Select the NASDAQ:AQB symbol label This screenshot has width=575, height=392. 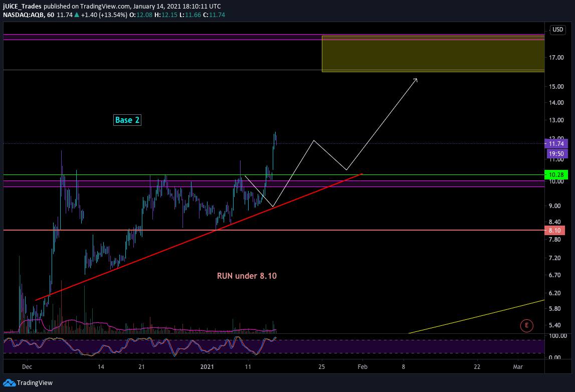[23, 15]
